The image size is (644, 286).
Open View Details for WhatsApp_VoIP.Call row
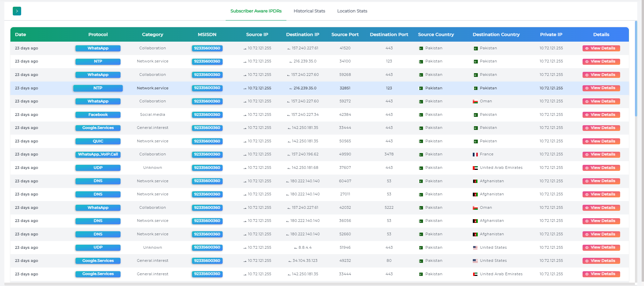601,154
